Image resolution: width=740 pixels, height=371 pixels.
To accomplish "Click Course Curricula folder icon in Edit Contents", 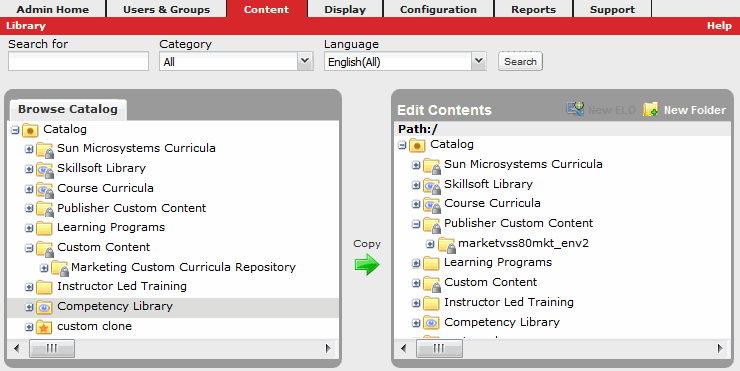I will point(432,204).
